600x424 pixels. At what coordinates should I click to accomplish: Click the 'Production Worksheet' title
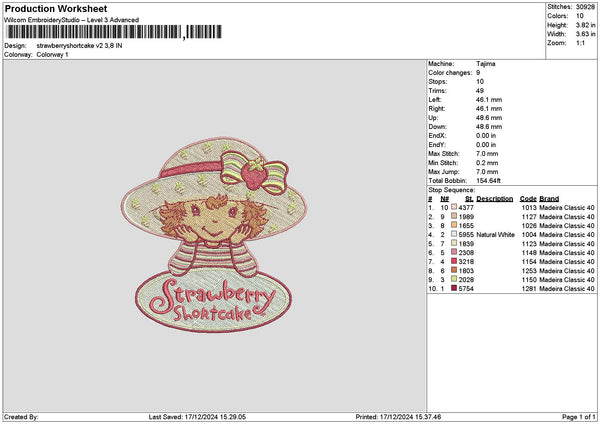pos(56,8)
